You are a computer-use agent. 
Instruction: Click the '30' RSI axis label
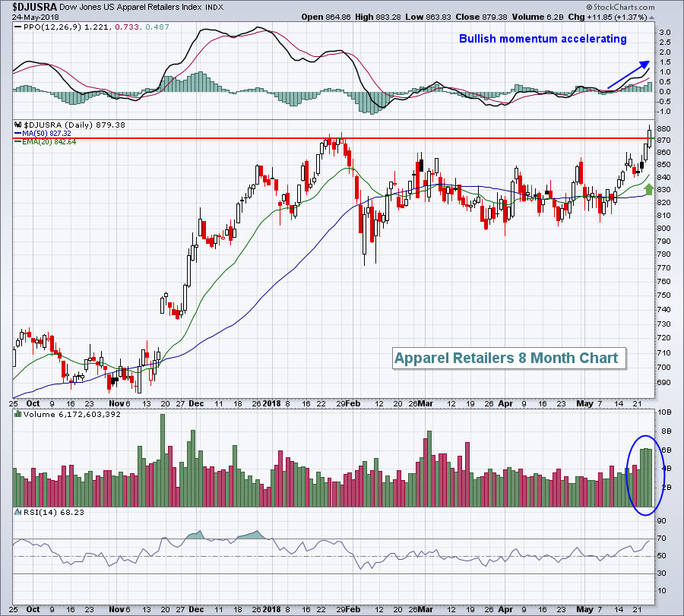coord(662,573)
